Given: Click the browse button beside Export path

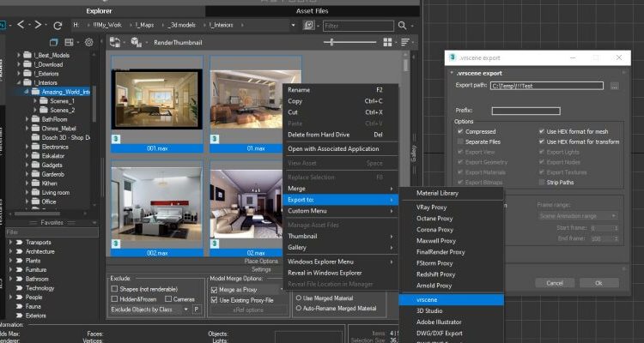Looking at the screenshot, I should tap(613, 87).
